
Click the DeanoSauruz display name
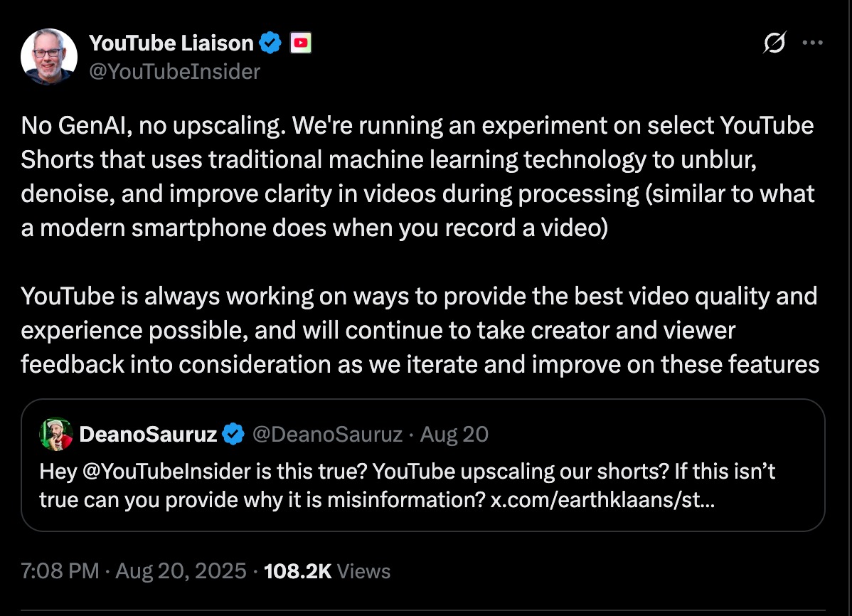click(x=148, y=434)
